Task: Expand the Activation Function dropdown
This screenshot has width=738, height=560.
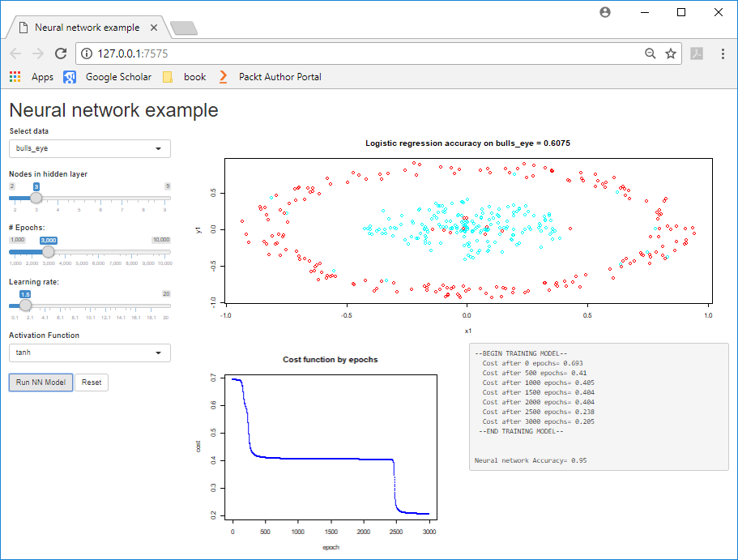Action: pos(90,353)
